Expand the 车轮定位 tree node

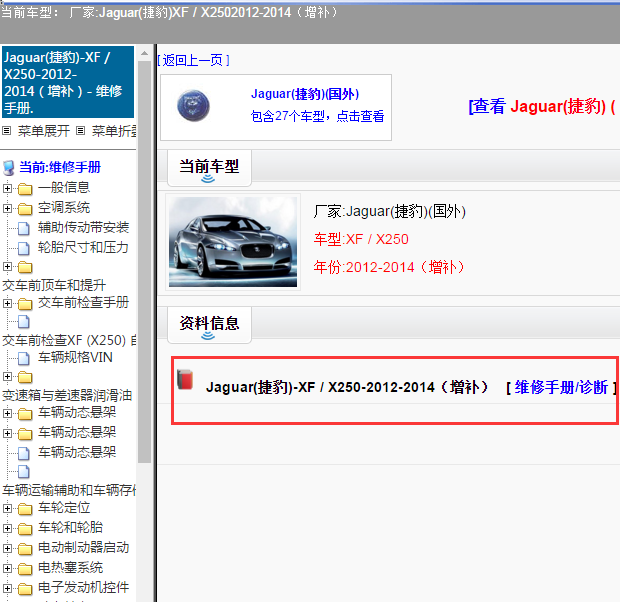[x=7, y=508]
